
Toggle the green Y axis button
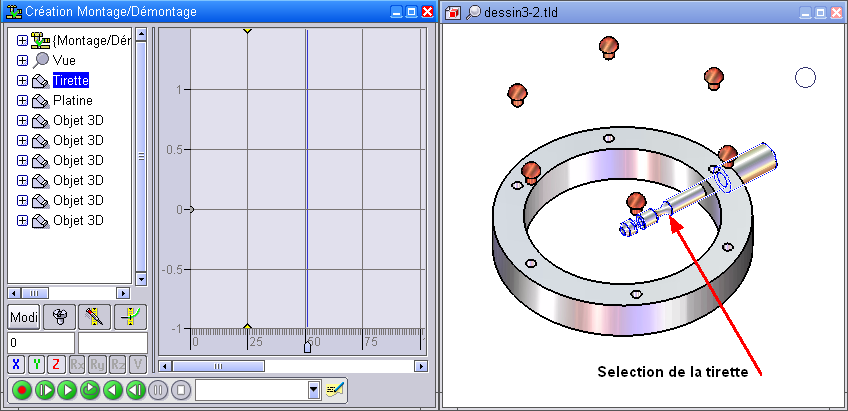(36, 364)
